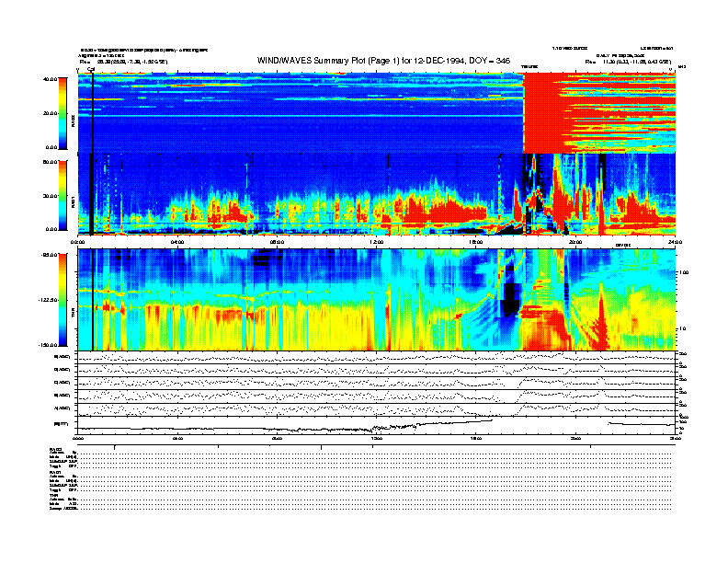Click the magnetic field line plot panel
This screenshot has height=563, width=728.
[376, 425]
